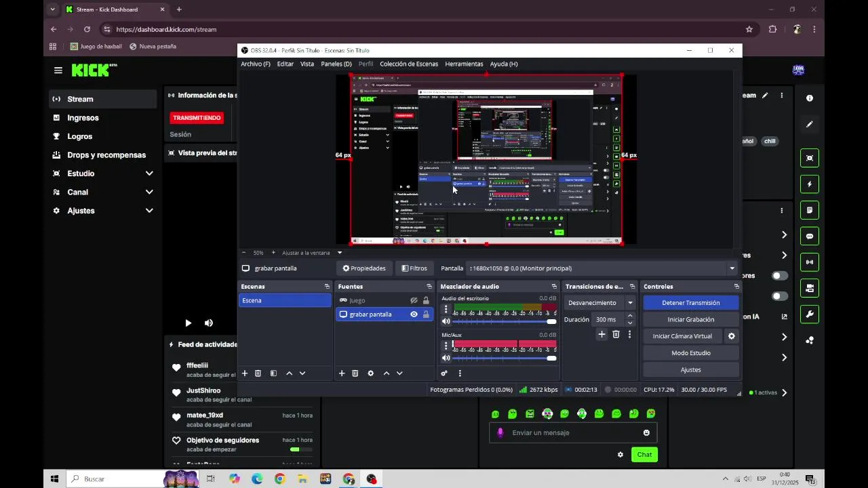Viewport: 868px width, 488px height.
Task: Open Kick hamburger menu
Action: [58, 70]
